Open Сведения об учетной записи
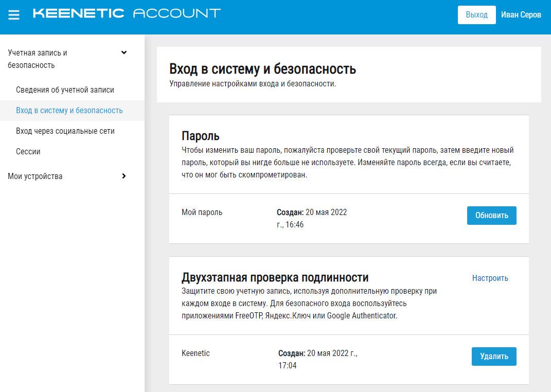551x392 pixels. [x=65, y=90]
